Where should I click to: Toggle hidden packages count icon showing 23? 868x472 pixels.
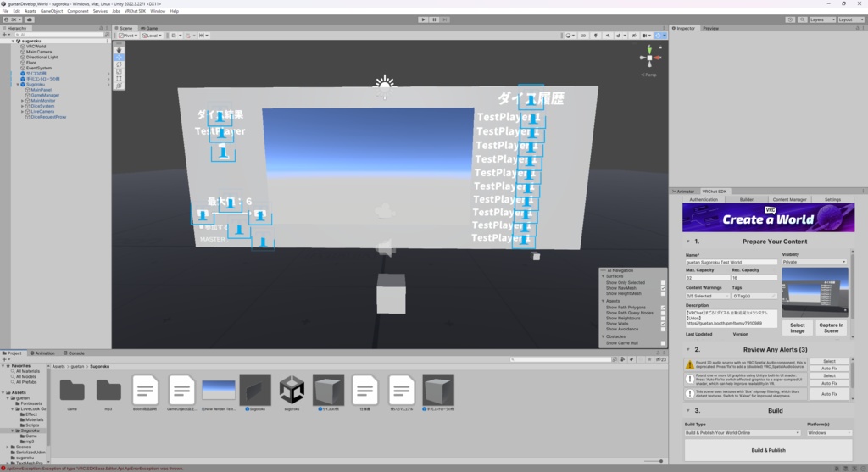[x=661, y=359]
